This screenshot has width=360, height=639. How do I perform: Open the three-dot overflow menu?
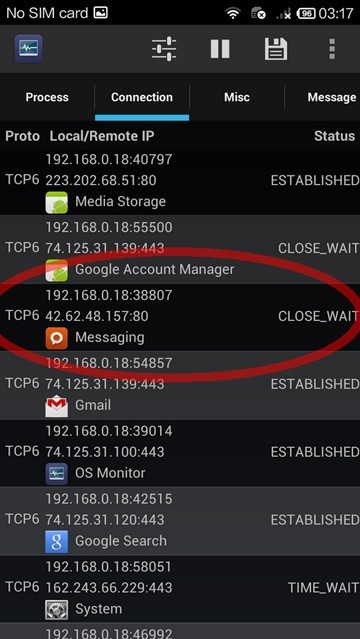pyautogui.click(x=332, y=49)
